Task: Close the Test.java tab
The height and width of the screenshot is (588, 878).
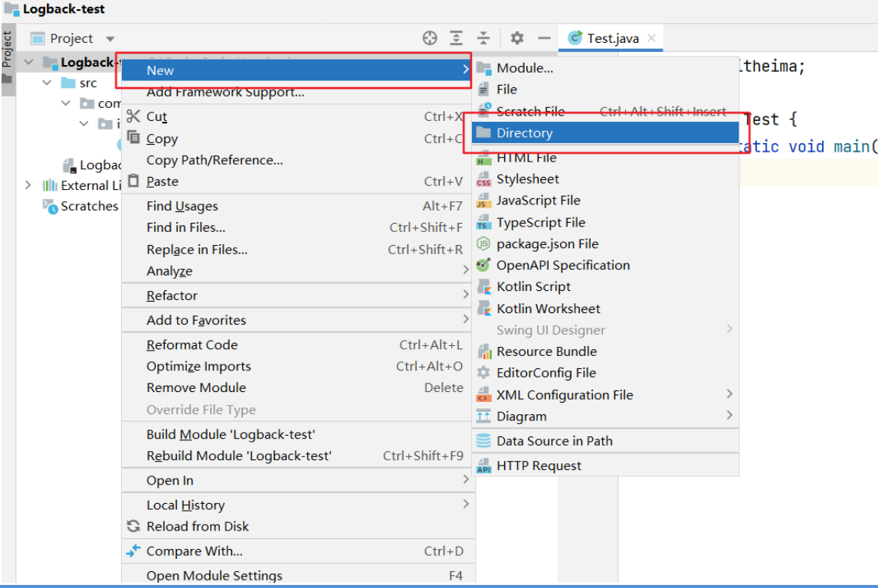Action: tap(651, 38)
